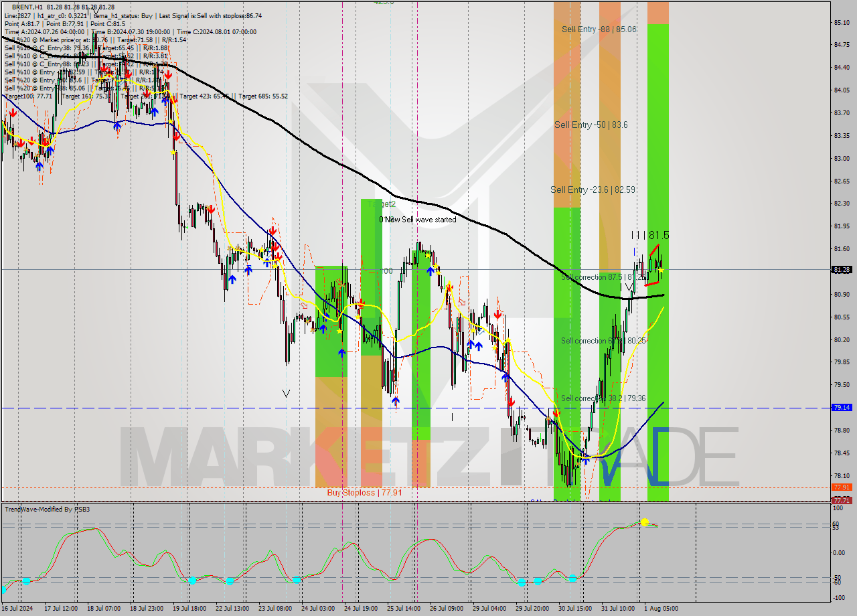
Task: Click the 85.10 price scale value
Action: point(842,22)
